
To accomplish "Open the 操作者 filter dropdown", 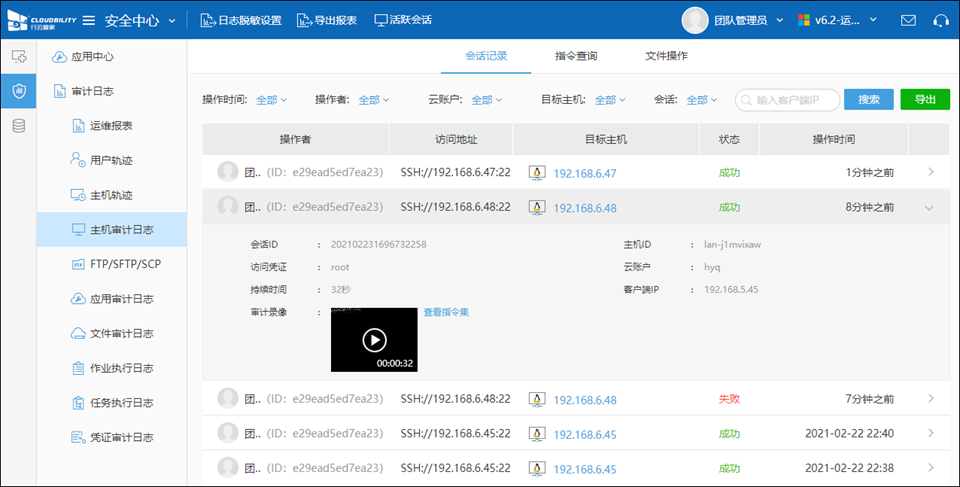I will pos(373,100).
